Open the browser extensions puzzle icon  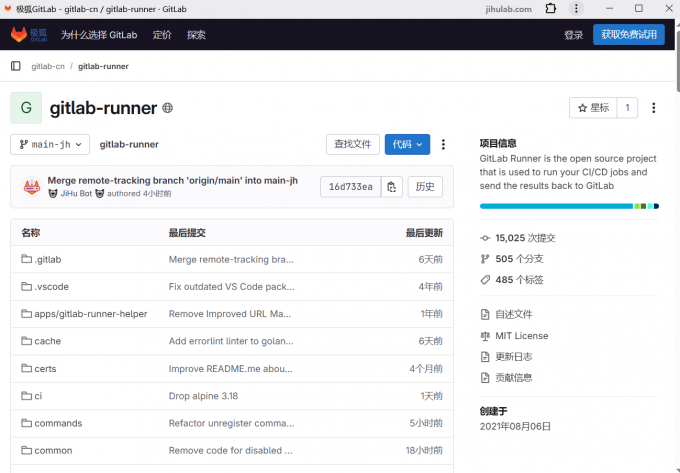click(x=550, y=9)
